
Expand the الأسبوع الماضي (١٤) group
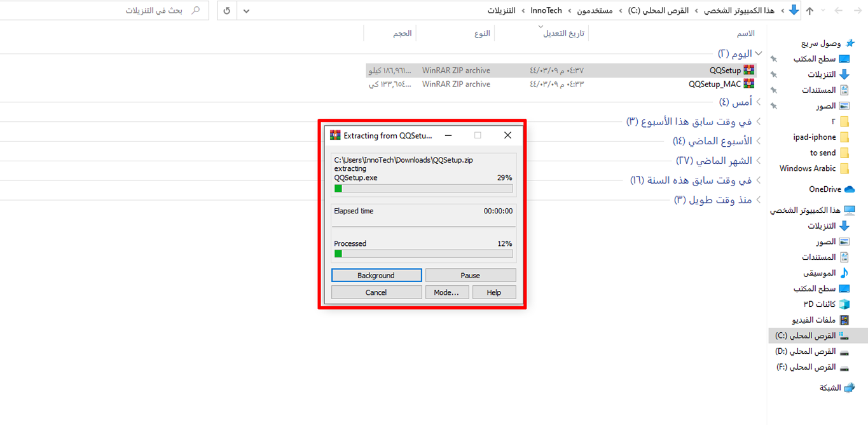click(758, 141)
